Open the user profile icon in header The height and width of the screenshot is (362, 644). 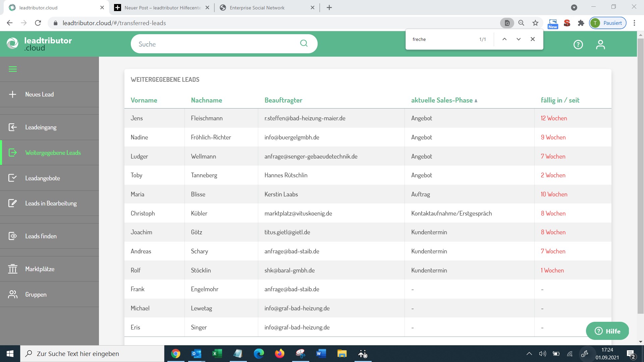600,44
